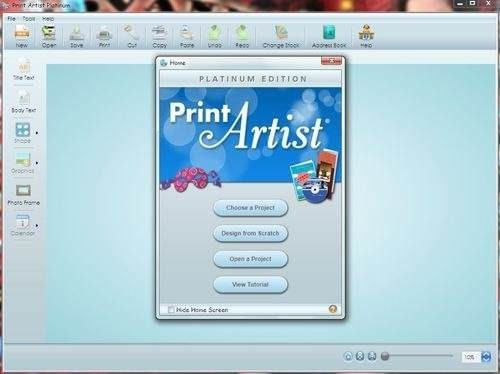The height and width of the screenshot is (374, 500).
Task: Click the zoom percentage spinner arrows
Action: coord(486,357)
